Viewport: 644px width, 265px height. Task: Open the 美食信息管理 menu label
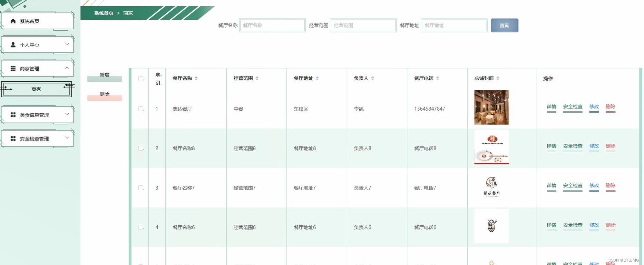pos(34,115)
